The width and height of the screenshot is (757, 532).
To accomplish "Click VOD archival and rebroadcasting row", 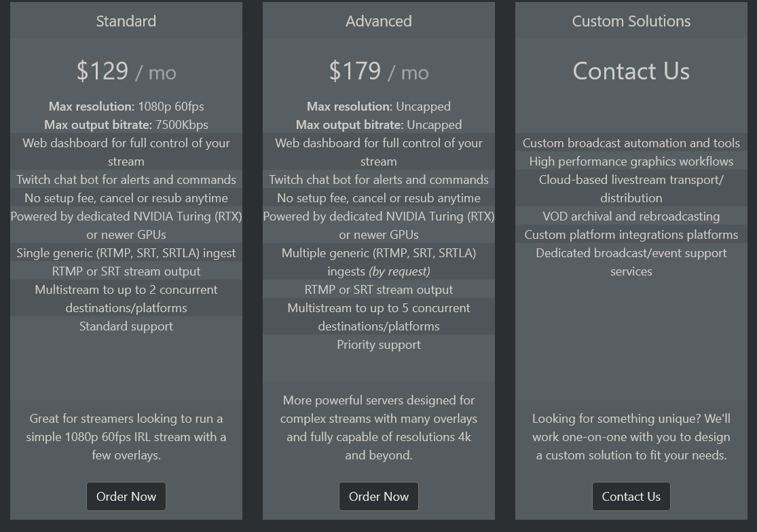I will [x=631, y=216].
